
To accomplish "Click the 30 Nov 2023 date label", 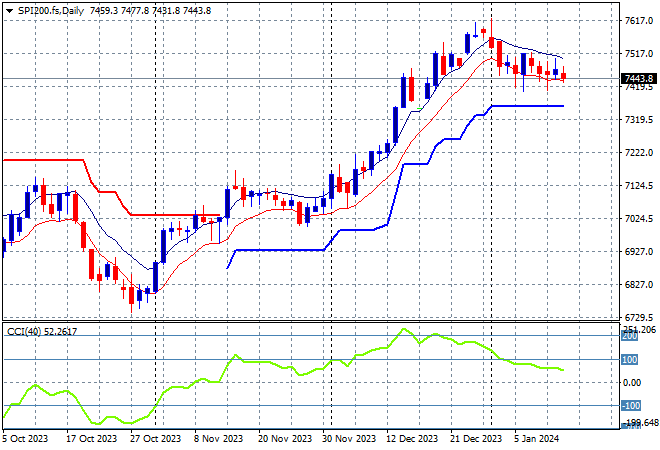I will [347, 438].
